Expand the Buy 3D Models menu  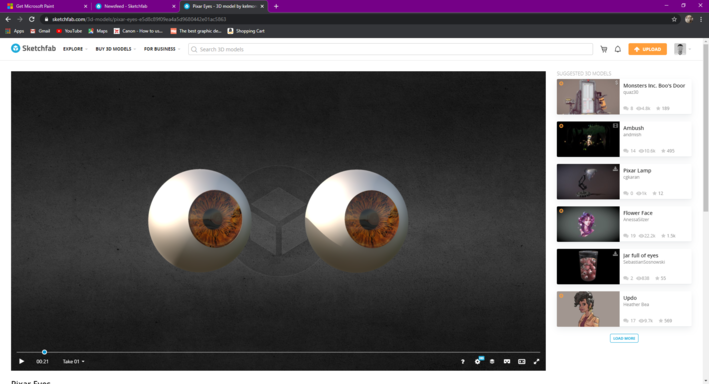[x=115, y=49]
